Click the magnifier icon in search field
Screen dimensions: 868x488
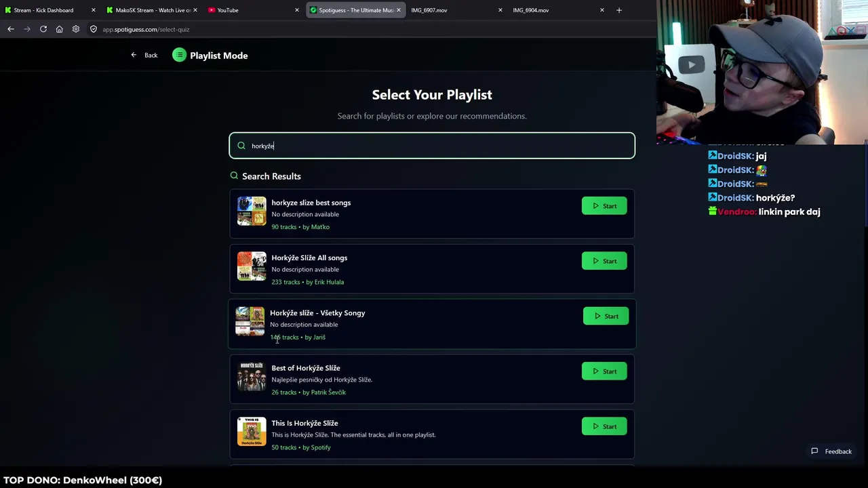(x=241, y=146)
